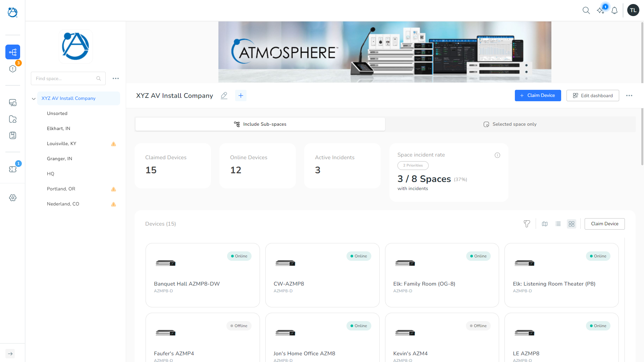Toggle Include Sub-spaces option
Viewport: 644px width, 362px height.
[x=260, y=124]
